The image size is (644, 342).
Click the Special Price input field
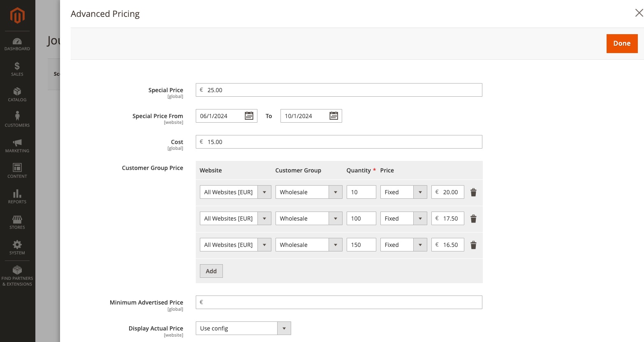339,90
